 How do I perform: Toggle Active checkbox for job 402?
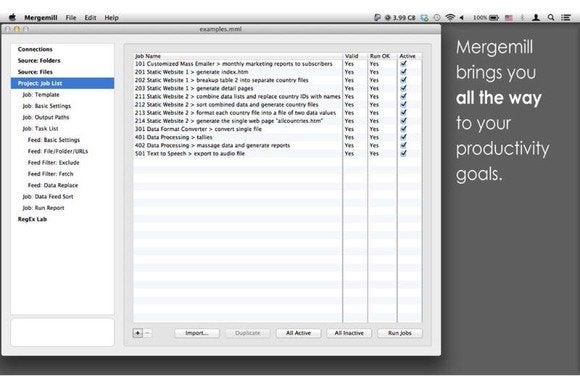click(x=404, y=145)
